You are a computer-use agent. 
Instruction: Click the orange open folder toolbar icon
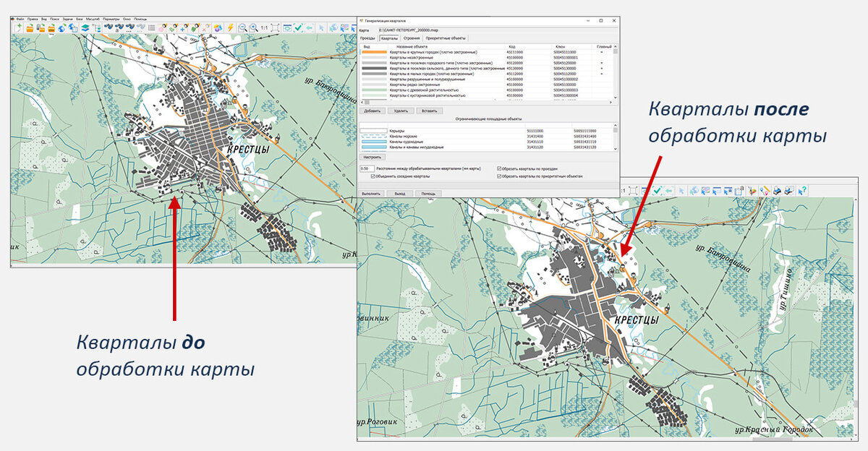click(x=30, y=27)
